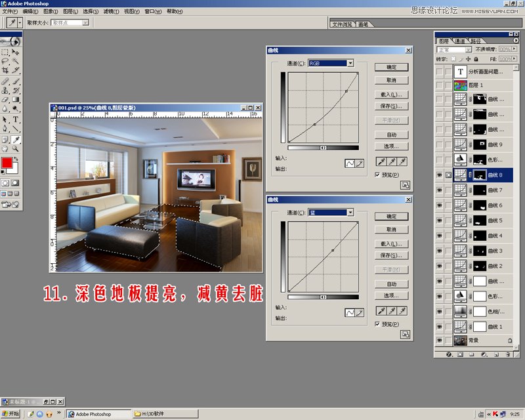Select the Crop tool
The image size is (525, 420).
pyautogui.click(x=5, y=70)
